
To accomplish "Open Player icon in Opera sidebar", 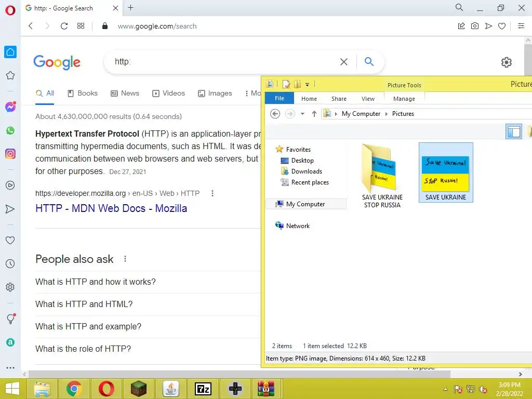I will pos(10,185).
